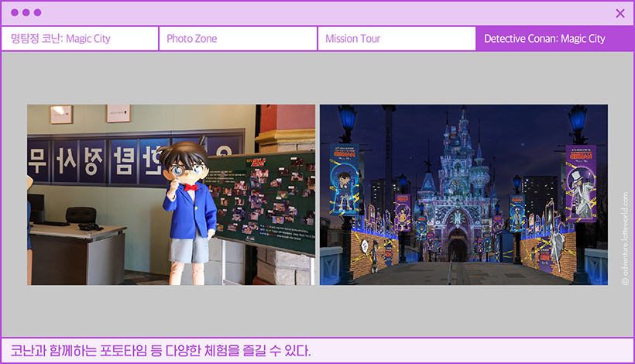Select the Mission Tour tab
635x364 pixels.
396,39
